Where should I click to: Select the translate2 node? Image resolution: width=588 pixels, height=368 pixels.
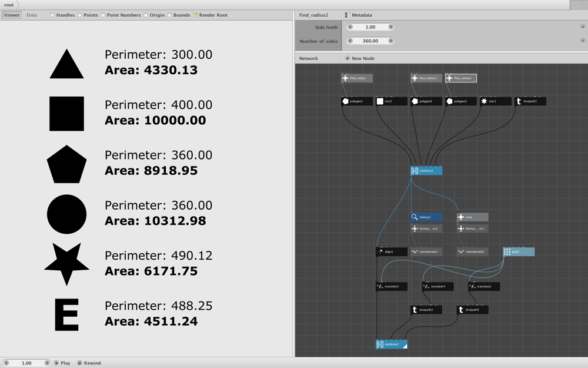pos(484,287)
